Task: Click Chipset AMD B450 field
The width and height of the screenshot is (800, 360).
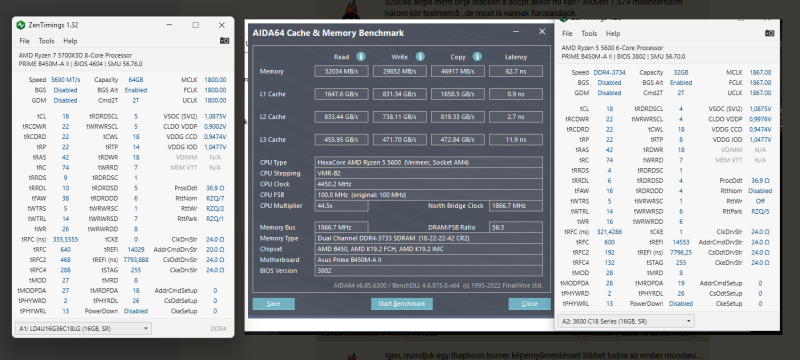Action: pyautogui.click(x=429, y=249)
